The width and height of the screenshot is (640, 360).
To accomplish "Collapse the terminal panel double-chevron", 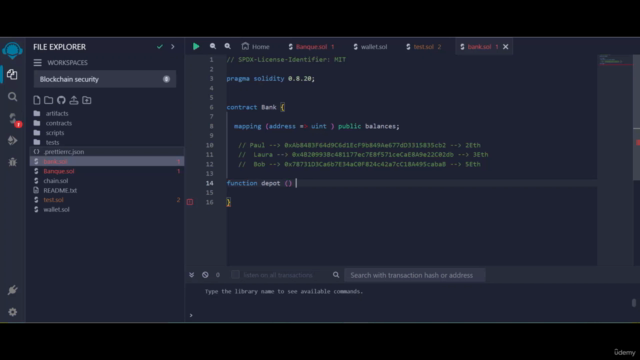I will coord(191,275).
